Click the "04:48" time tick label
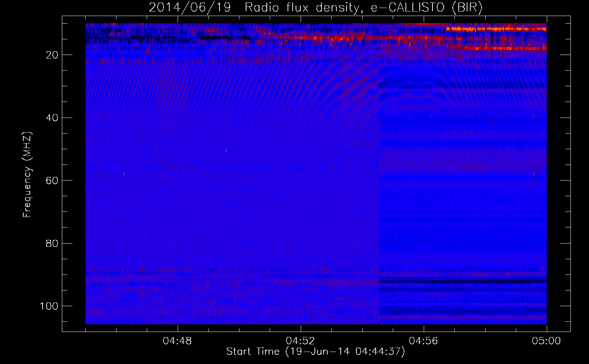Viewport: 589px width, 364px height. coord(177,341)
